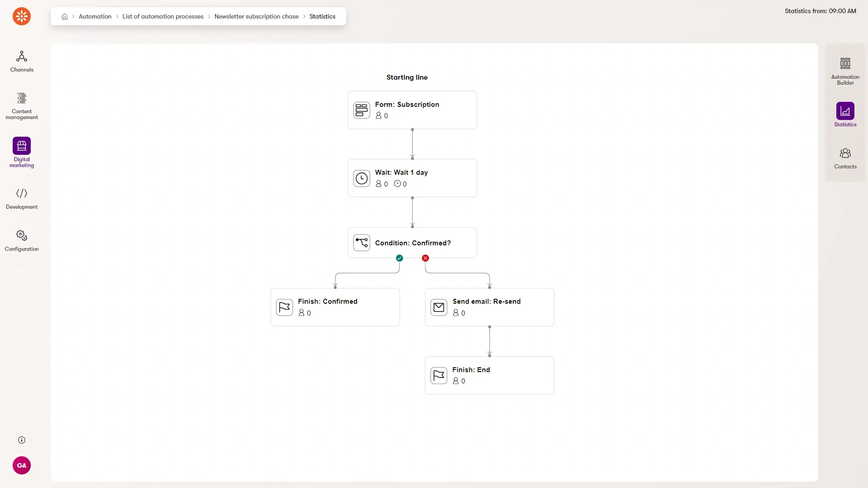Screen dimensions: 868x488
Task: Select the Form: Subscription step title
Action: coord(407,105)
